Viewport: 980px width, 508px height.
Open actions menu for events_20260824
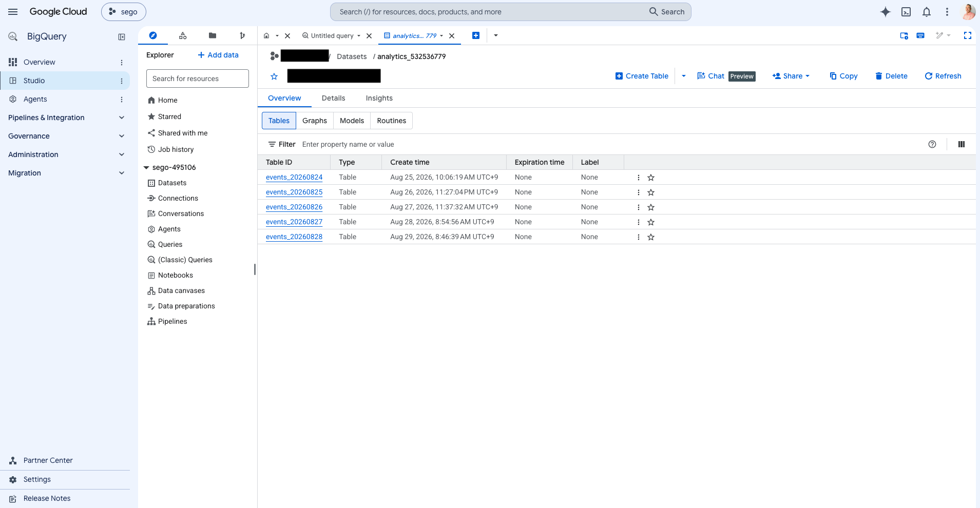tap(639, 178)
